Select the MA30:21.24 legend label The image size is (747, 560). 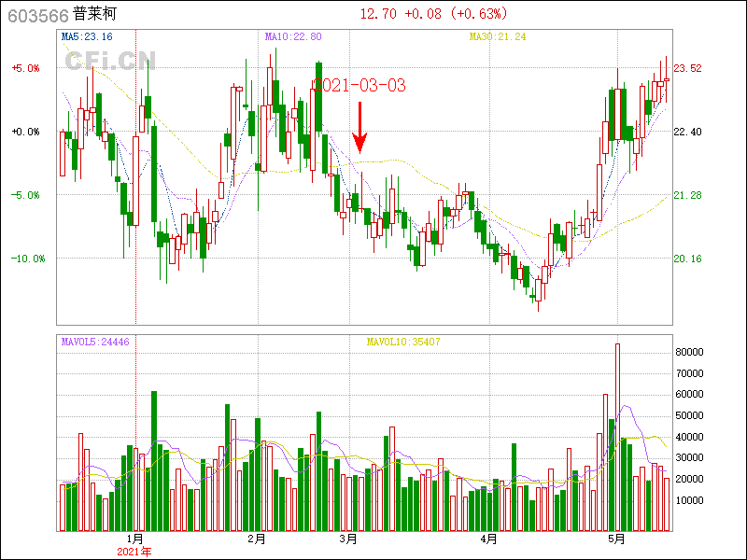pyautogui.click(x=497, y=37)
